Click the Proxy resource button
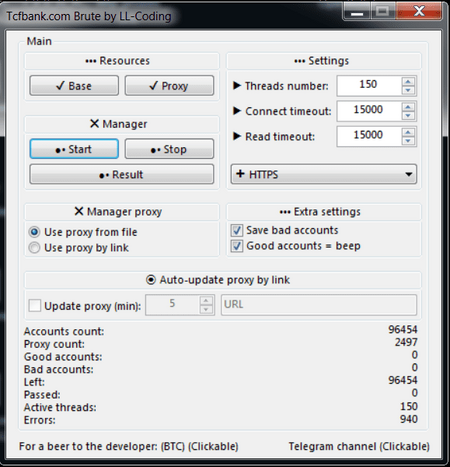 point(169,86)
